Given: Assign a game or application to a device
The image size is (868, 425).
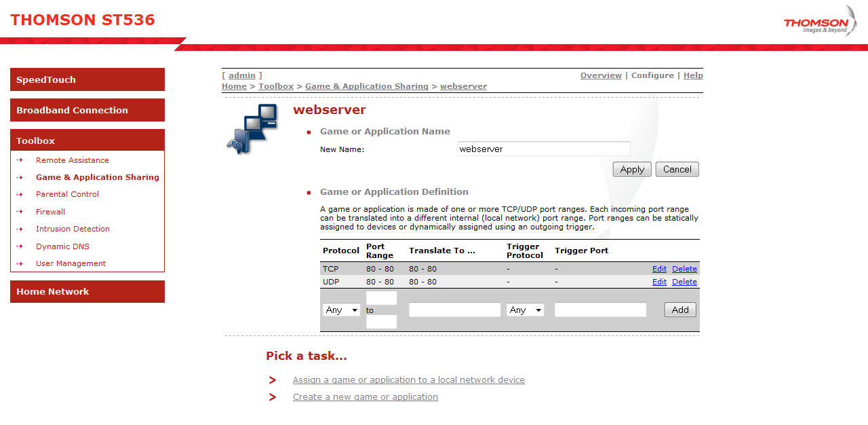Looking at the screenshot, I should (409, 380).
